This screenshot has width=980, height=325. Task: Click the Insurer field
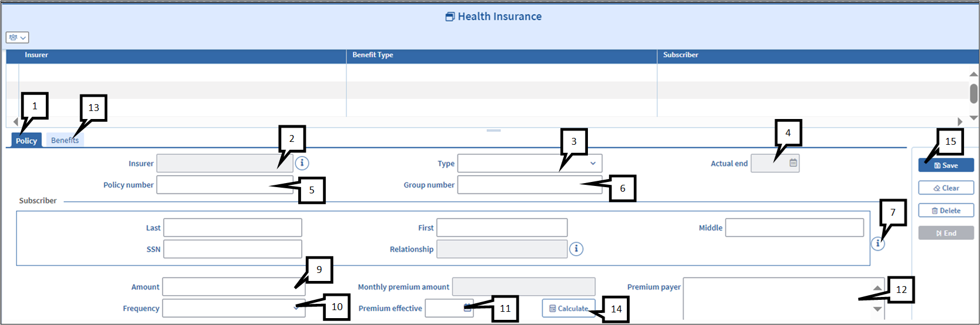click(x=225, y=163)
